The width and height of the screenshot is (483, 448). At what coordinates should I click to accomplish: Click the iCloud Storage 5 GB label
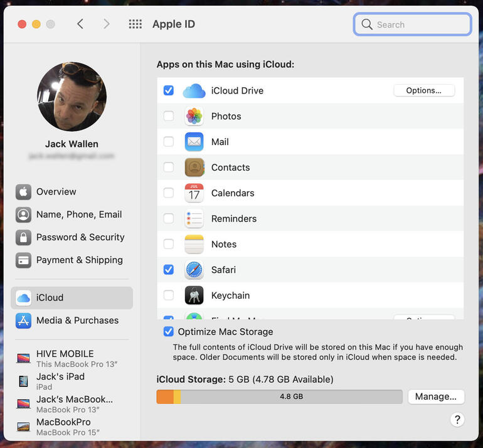coord(245,379)
